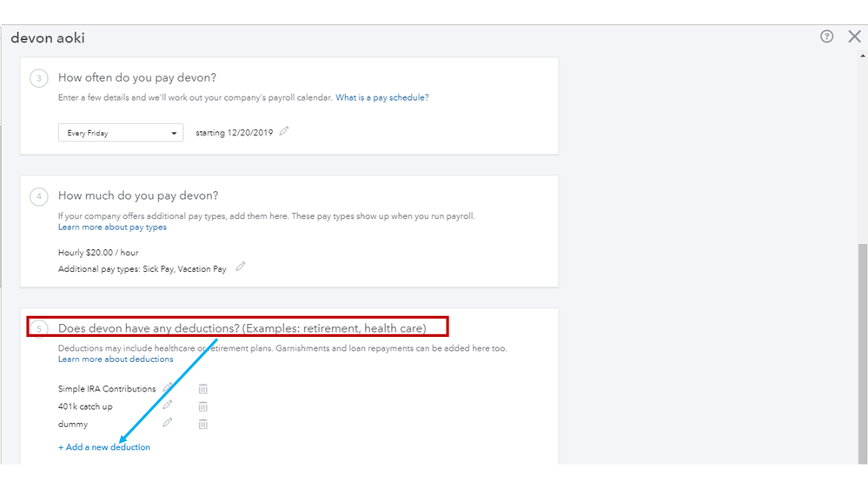Edit additional pay types with pencil icon
Viewport: 868px width, 488px height.
[x=241, y=267]
